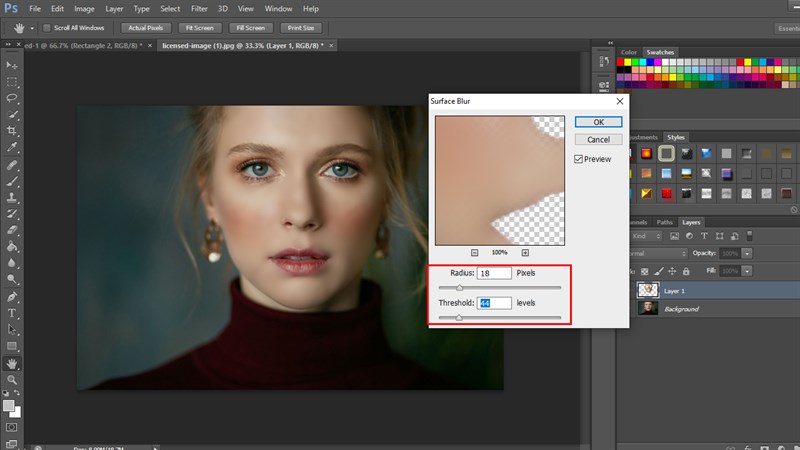Open the Select menu

click(170, 9)
